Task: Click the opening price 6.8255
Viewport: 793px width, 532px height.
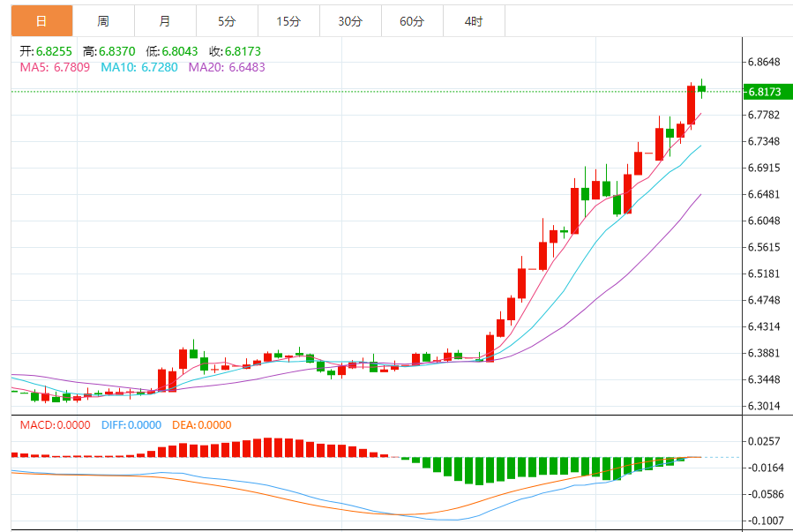Action: coord(54,51)
